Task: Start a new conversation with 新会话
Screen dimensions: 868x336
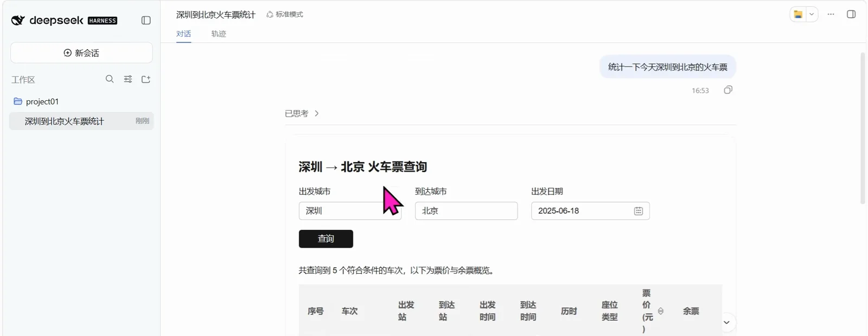Action: tap(81, 53)
